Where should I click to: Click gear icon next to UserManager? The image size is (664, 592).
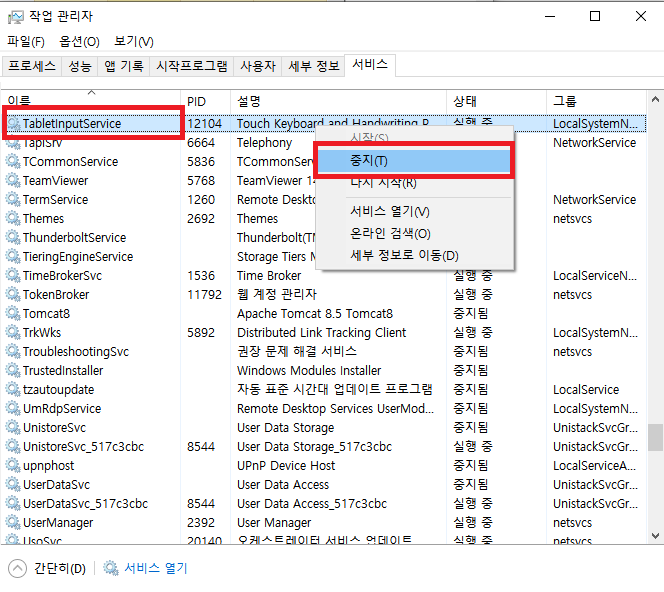click(13, 523)
